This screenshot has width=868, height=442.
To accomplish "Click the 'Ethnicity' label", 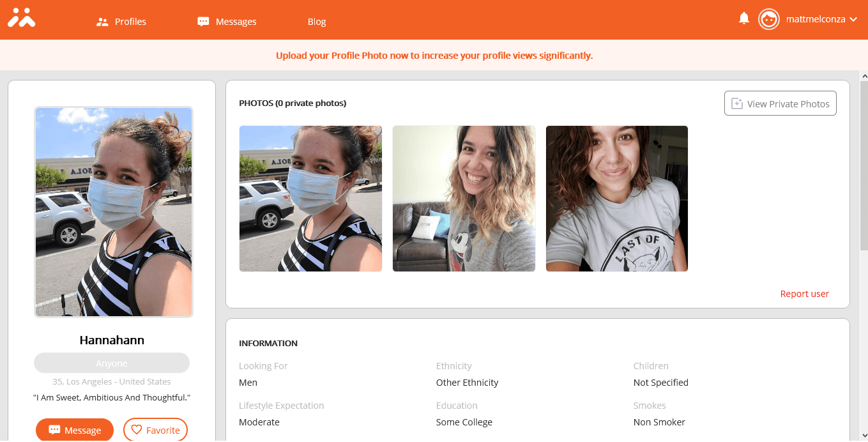I will 454,366.
